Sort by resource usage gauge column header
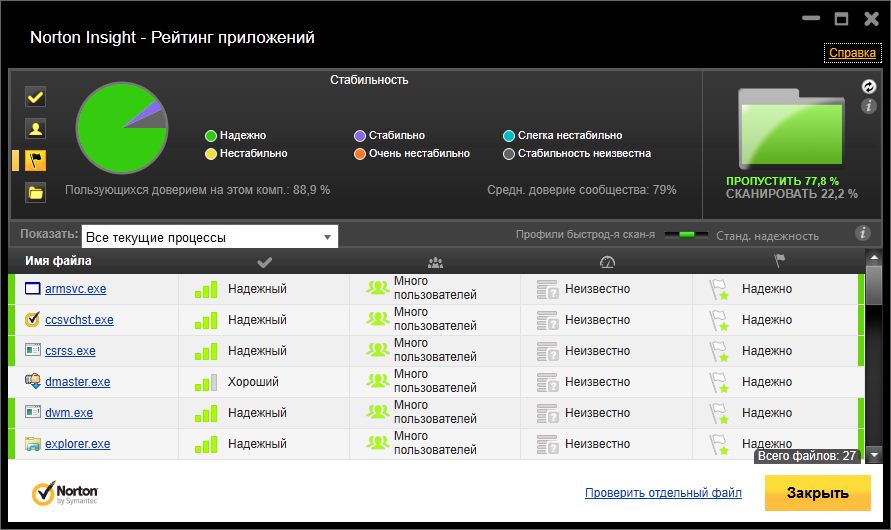This screenshot has height=530, width=891. coord(607,262)
